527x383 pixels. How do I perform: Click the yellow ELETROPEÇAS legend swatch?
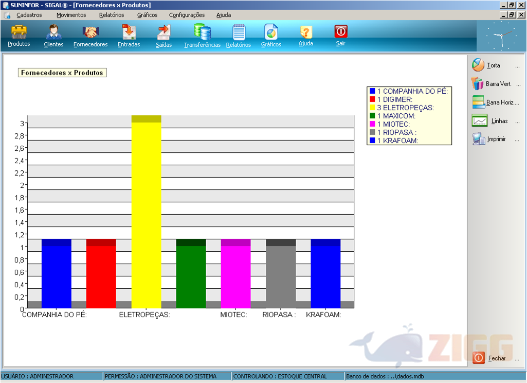pos(372,108)
